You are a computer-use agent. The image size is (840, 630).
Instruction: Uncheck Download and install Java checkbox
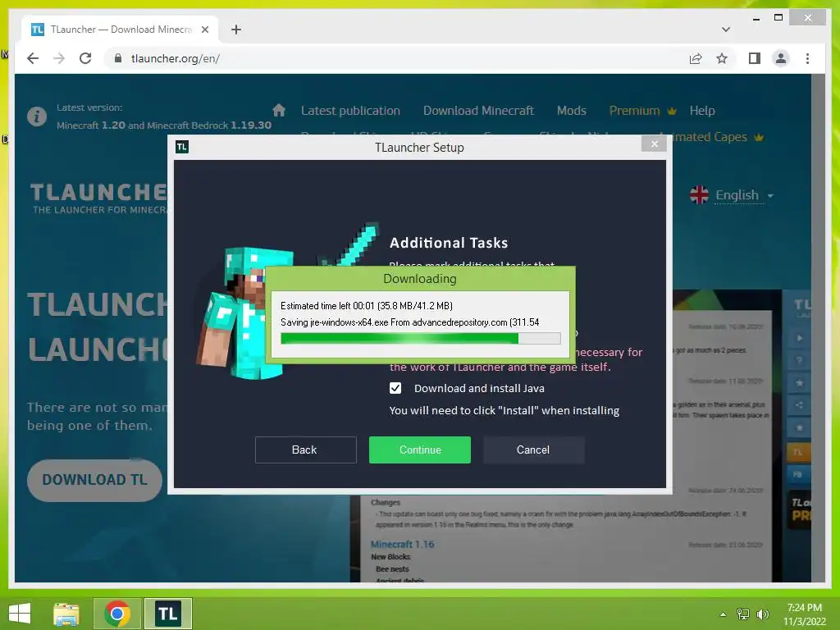pyautogui.click(x=395, y=388)
